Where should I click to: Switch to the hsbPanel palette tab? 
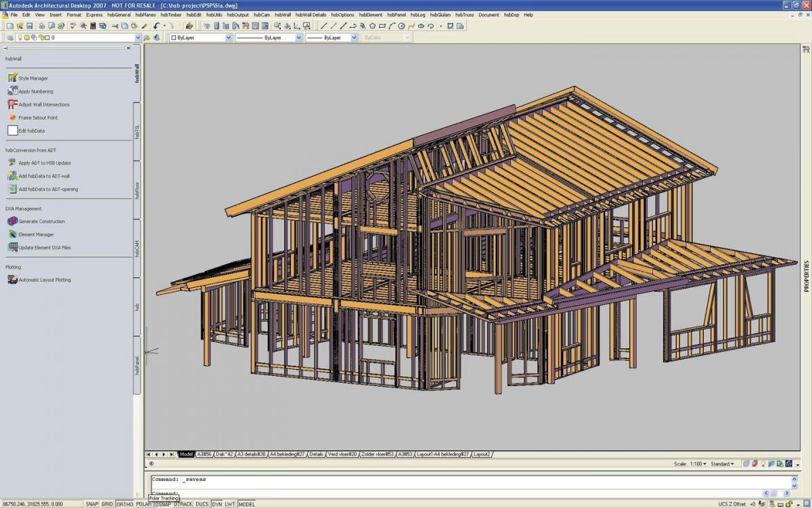[x=137, y=364]
